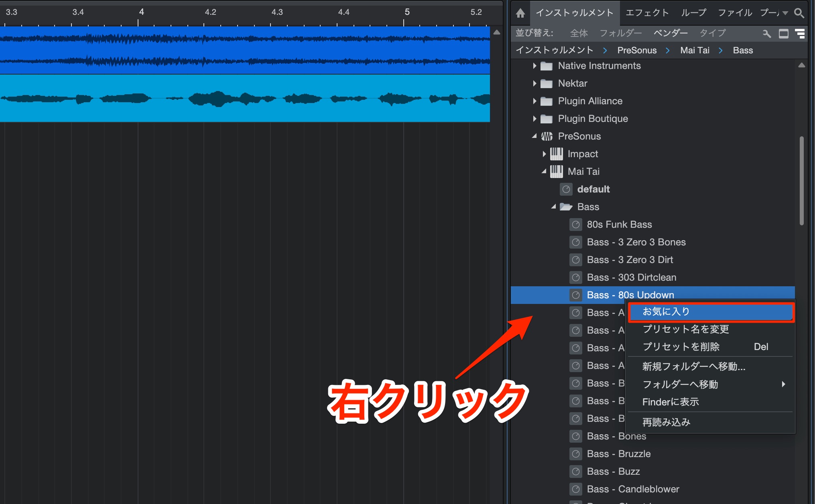The height and width of the screenshot is (504, 815).
Task: Expand the Nektar vendor folder
Action: click(x=535, y=83)
